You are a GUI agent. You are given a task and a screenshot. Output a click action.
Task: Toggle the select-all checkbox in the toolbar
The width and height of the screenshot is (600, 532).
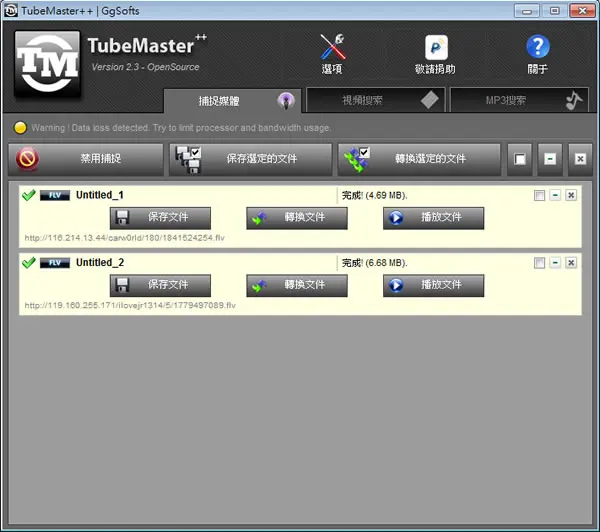pyautogui.click(x=520, y=159)
